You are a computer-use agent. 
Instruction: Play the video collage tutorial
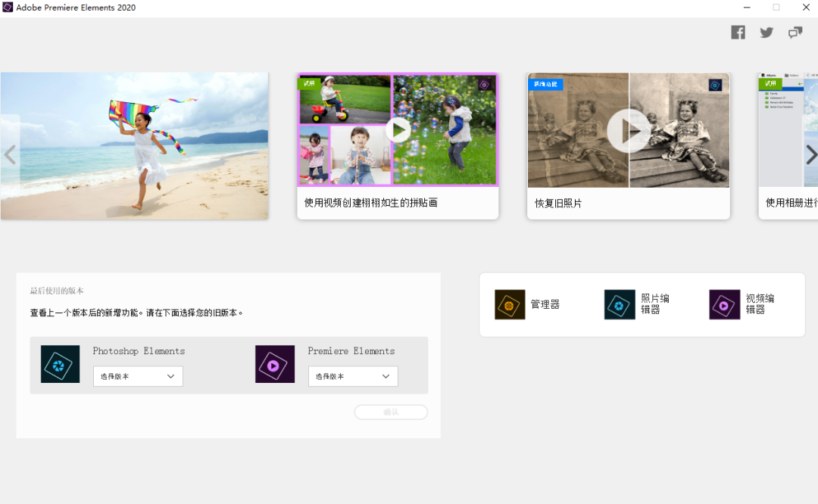pos(398,130)
